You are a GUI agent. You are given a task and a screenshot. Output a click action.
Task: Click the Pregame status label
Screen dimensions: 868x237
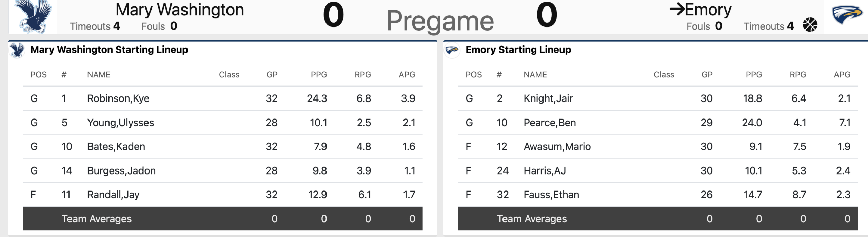(x=440, y=20)
